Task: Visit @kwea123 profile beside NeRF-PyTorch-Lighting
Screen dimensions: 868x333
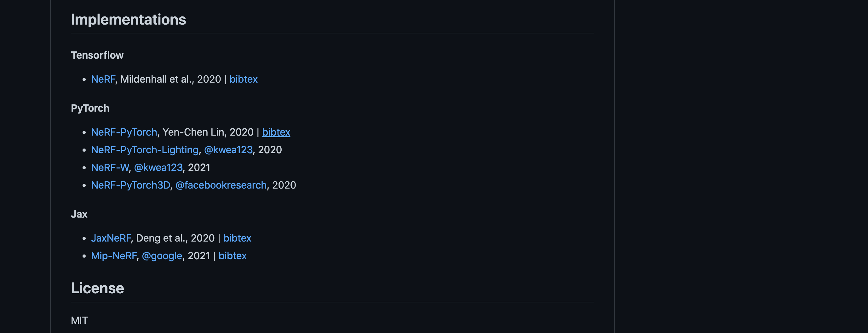Action: [x=228, y=150]
